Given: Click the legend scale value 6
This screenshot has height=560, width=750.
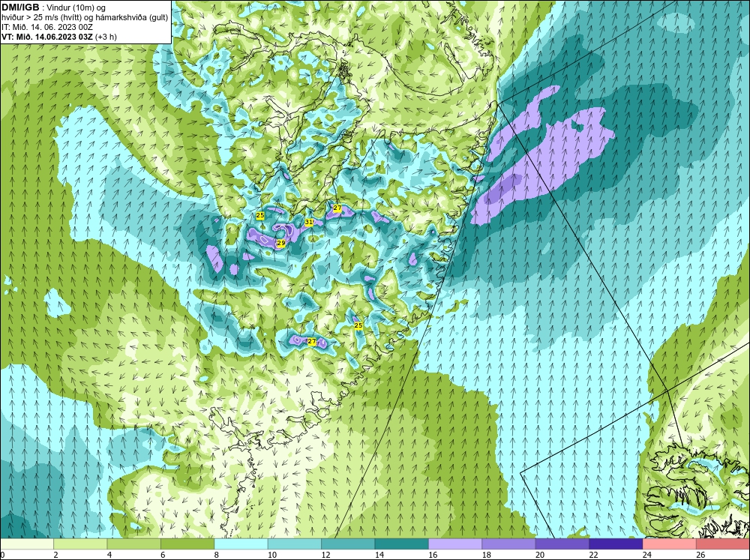Looking at the screenshot, I should click(163, 555).
